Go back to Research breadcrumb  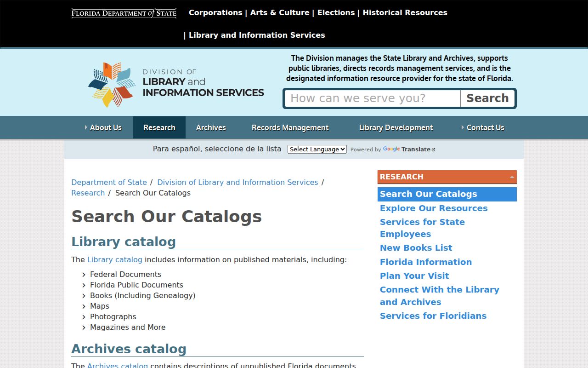[88, 193]
